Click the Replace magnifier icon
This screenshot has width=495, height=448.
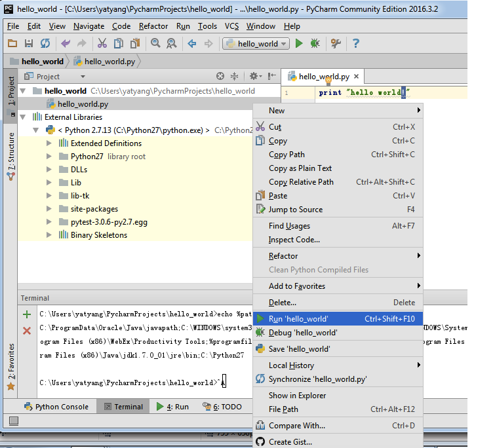coord(171,43)
